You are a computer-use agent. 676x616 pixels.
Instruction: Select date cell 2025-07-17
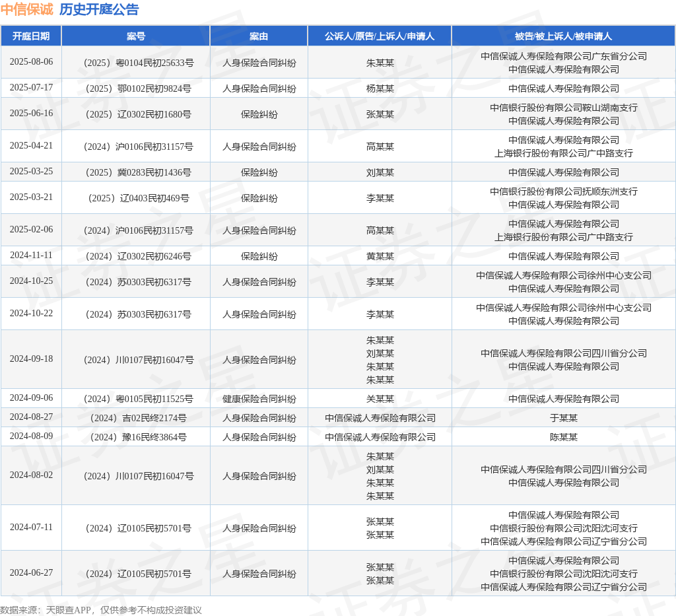[x=31, y=88]
